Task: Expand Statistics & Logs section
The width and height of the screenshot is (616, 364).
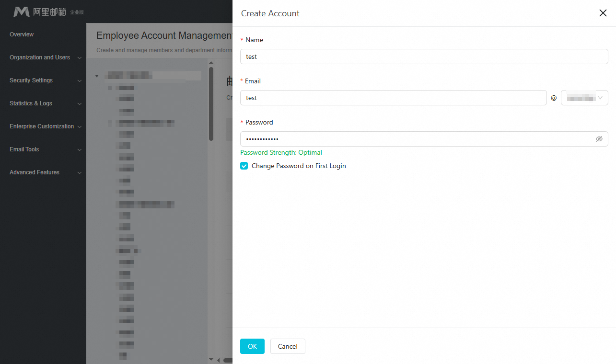Action: [46, 103]
